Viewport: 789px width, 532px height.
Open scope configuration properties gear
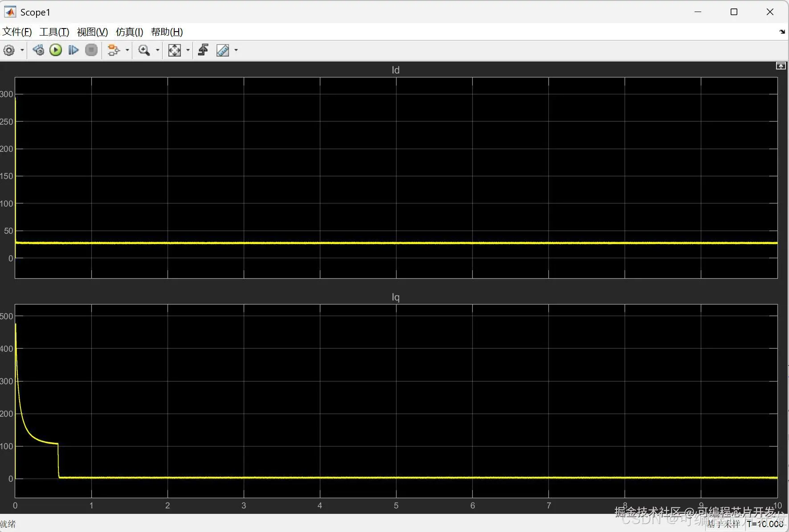pos(9,50)
